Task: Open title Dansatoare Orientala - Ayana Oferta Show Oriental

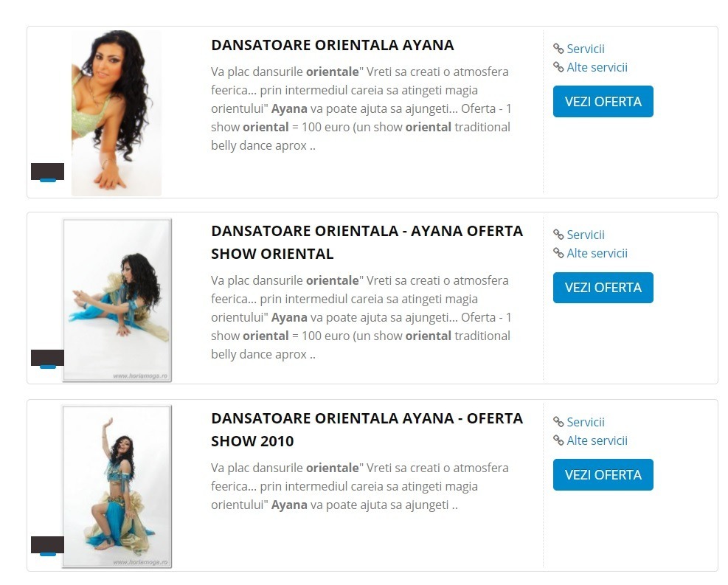Action: click(367, 243)
